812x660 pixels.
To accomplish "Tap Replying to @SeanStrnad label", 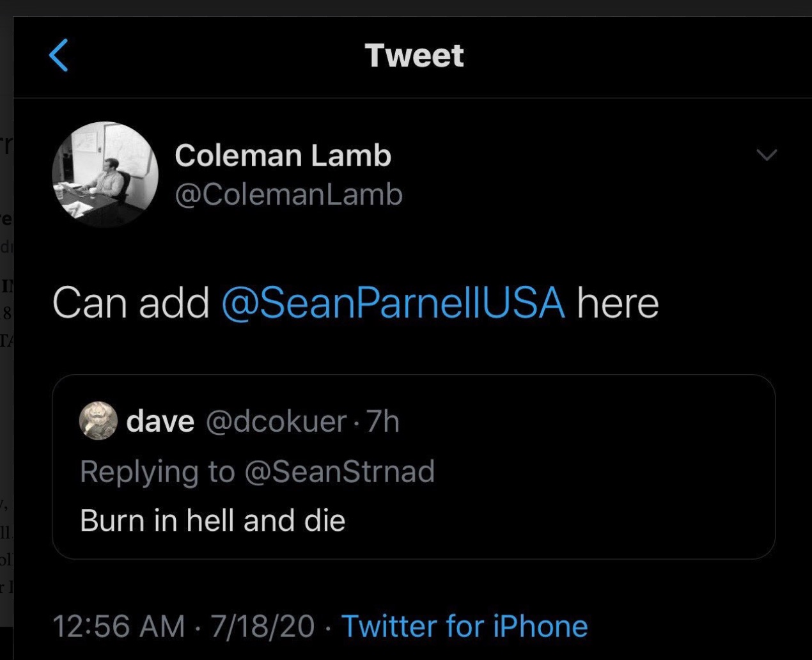I will point(257,471).
